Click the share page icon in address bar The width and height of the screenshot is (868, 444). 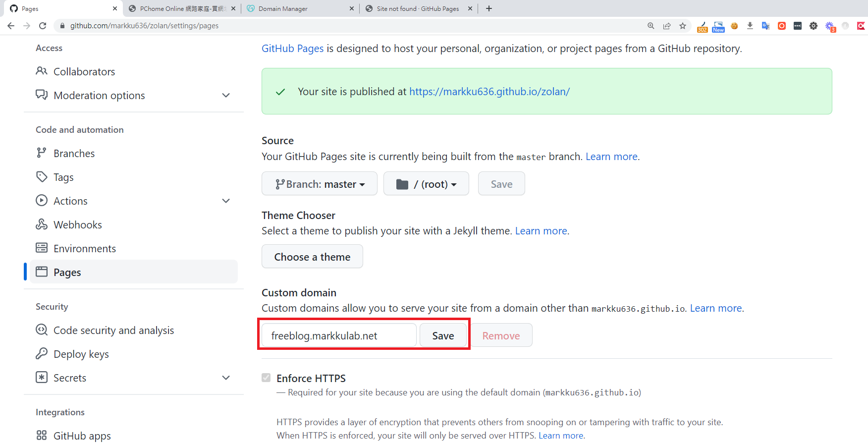pyautogui.click(x=667, y=26)
